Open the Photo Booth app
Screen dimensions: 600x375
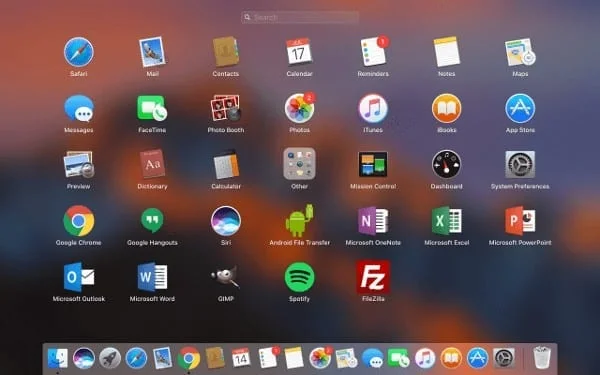pyautogui.click(x=226, y=108)
